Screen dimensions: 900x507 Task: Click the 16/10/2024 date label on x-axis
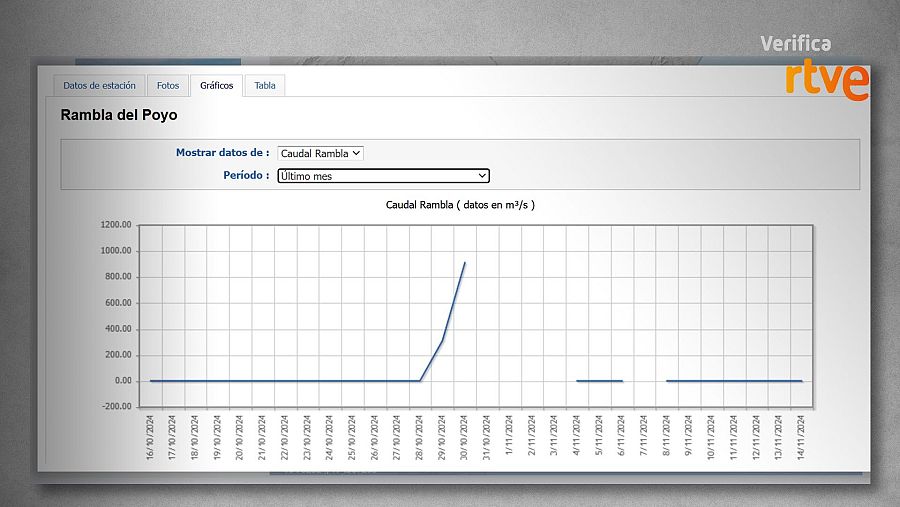click(150, 435)
